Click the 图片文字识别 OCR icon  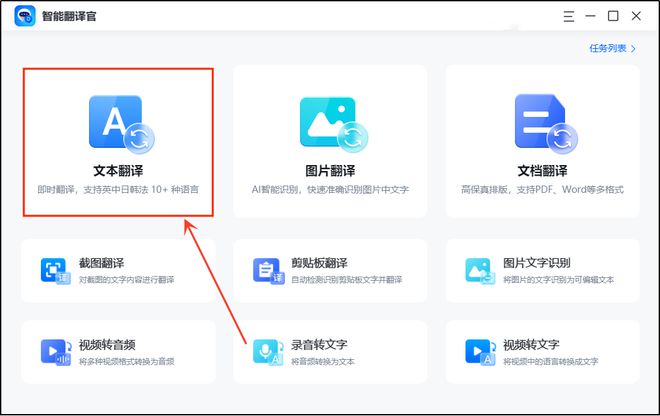(x=477, y=270)
